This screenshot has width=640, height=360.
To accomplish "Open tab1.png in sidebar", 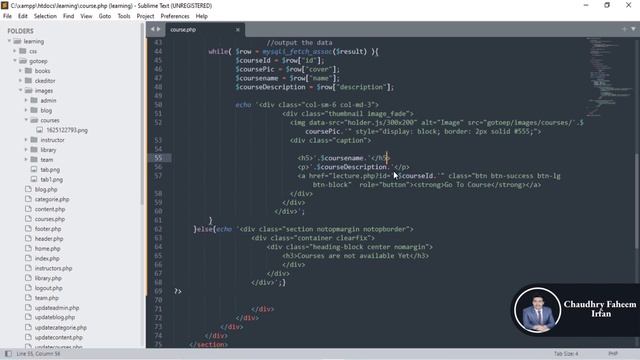I will pos(51,180).
